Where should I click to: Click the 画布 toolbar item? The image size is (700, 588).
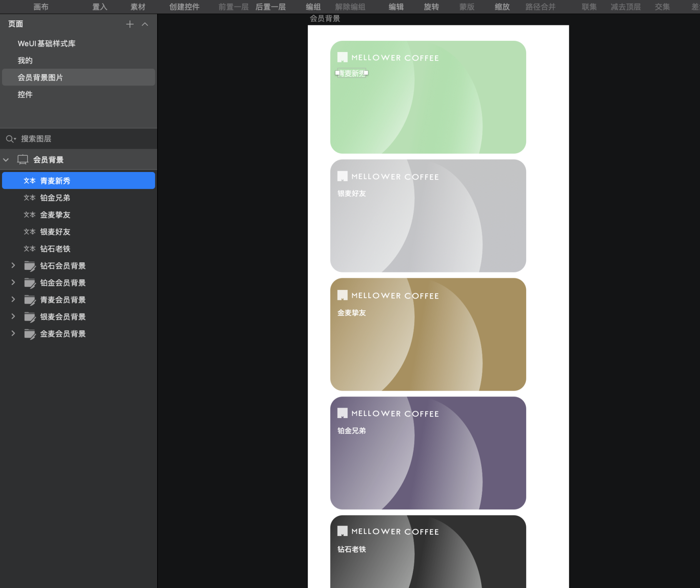click(x=41, y=7)
